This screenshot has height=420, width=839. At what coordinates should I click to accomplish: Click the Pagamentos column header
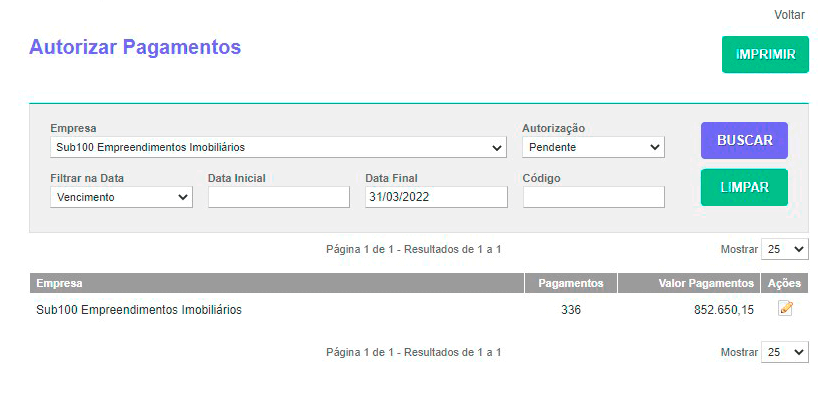(x=570, y=283)
